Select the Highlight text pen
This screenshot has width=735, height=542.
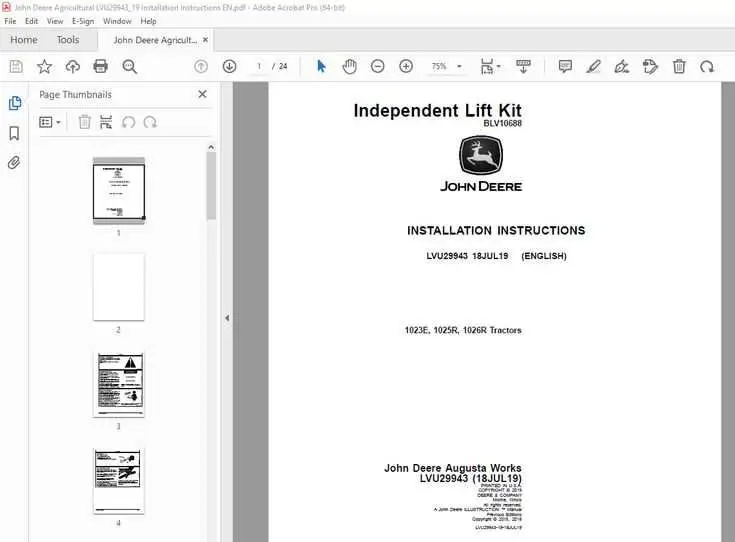point(593,67)
